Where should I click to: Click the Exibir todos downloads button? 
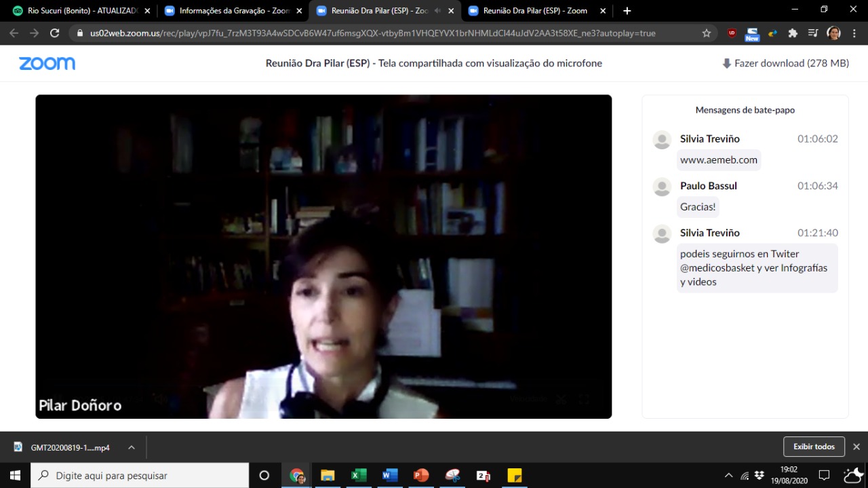click(x=814, y=447)
